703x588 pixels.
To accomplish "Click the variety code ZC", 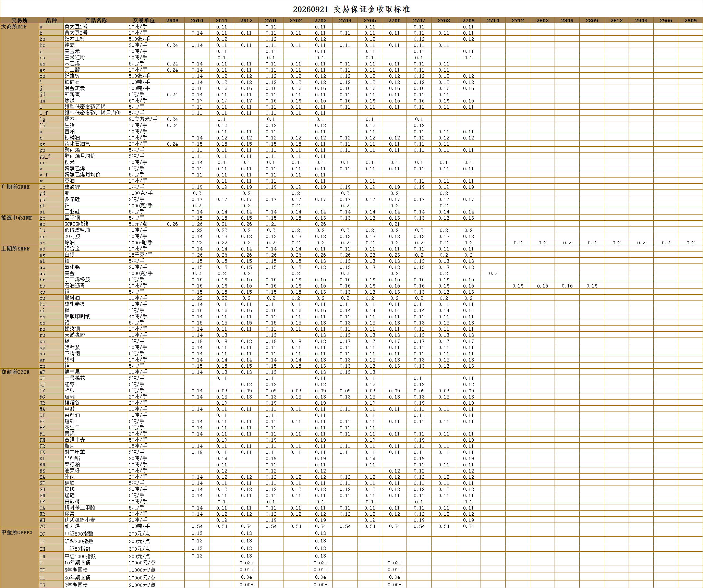I will [x=43, y=526].
